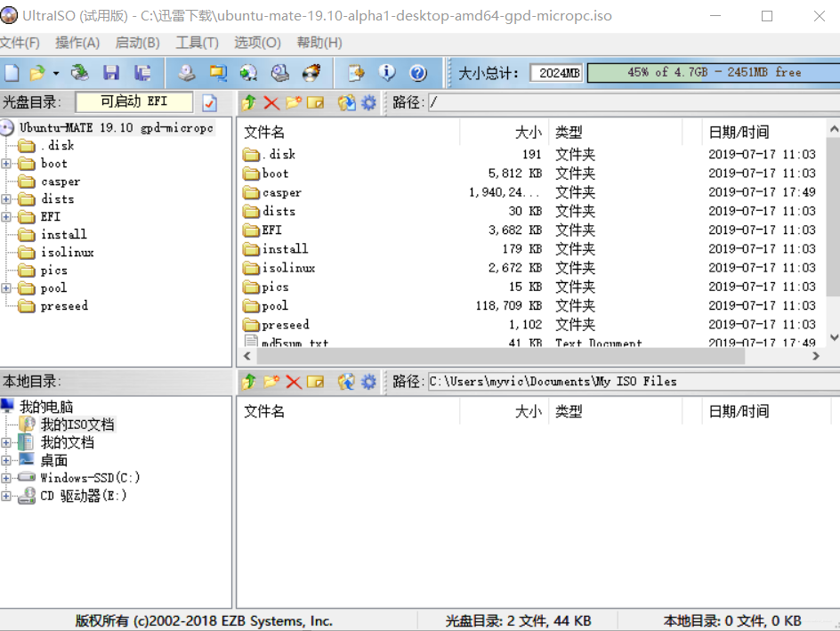Click the Make CD/DVD image icon

(187, 73)
